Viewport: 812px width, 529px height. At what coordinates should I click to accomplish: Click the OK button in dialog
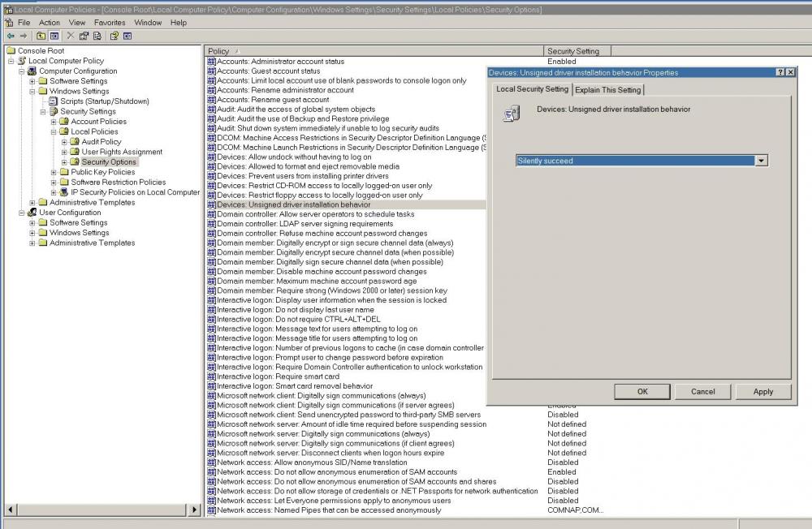[x=642, y=391]
